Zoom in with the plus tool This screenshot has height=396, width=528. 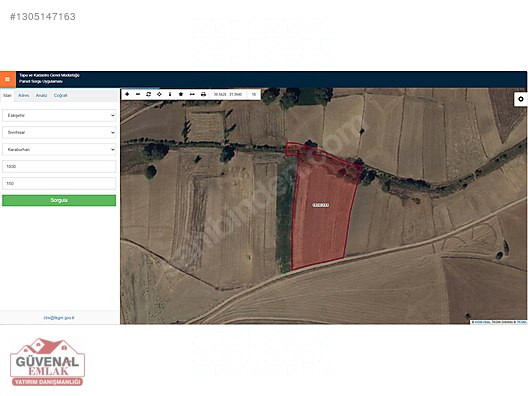click(127, 94)
